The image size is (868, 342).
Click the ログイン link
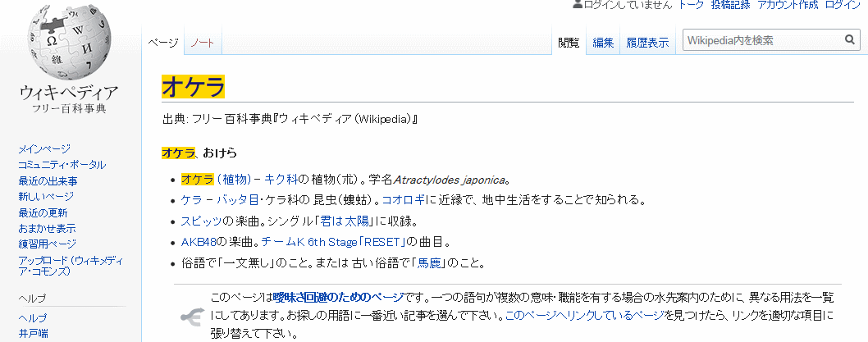(843, 5)
